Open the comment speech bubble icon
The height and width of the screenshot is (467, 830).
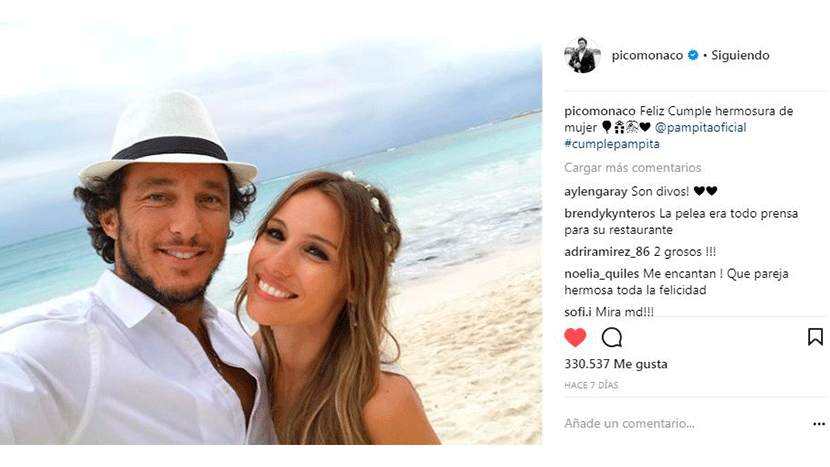pyautogui.click(x=612, y=337)
